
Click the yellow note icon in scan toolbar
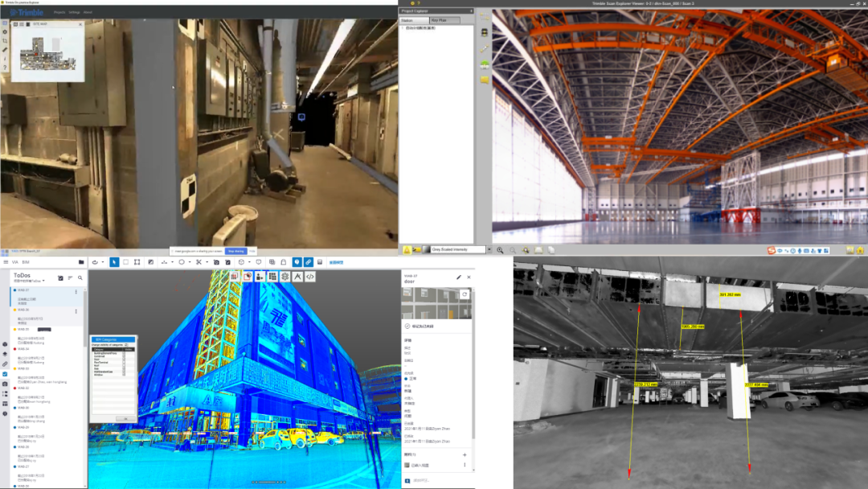485,80
